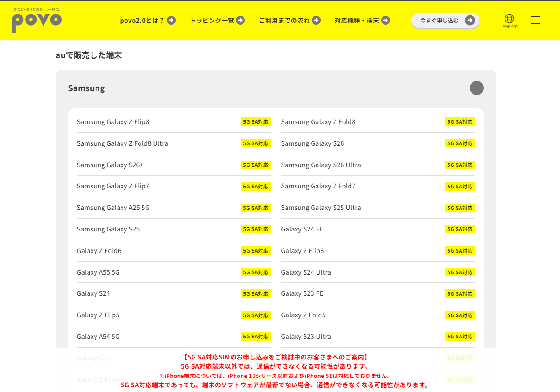Select Galaxy S23 Ultra row

378,337
